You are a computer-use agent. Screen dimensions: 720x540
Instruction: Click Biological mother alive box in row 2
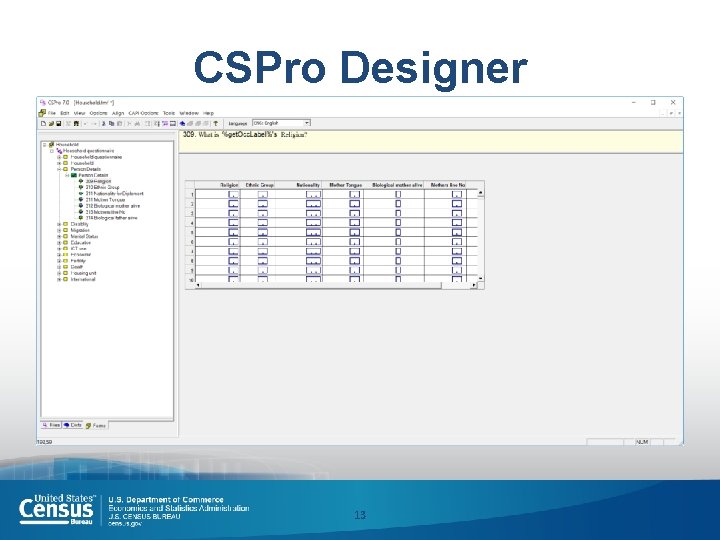click(x=398, y=203)
